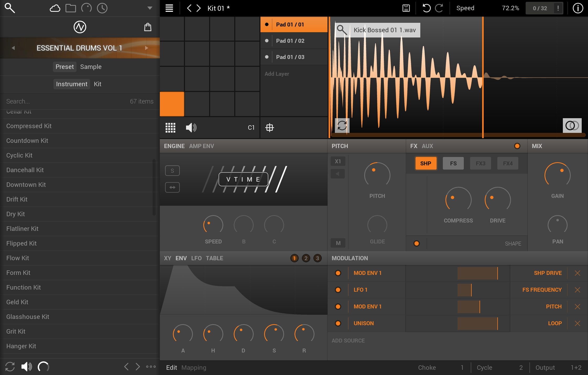Image resolution: width=588 pixels, height=375 pixels.
Task: Select the TABLE modulation tab
Action: (214, 258)
